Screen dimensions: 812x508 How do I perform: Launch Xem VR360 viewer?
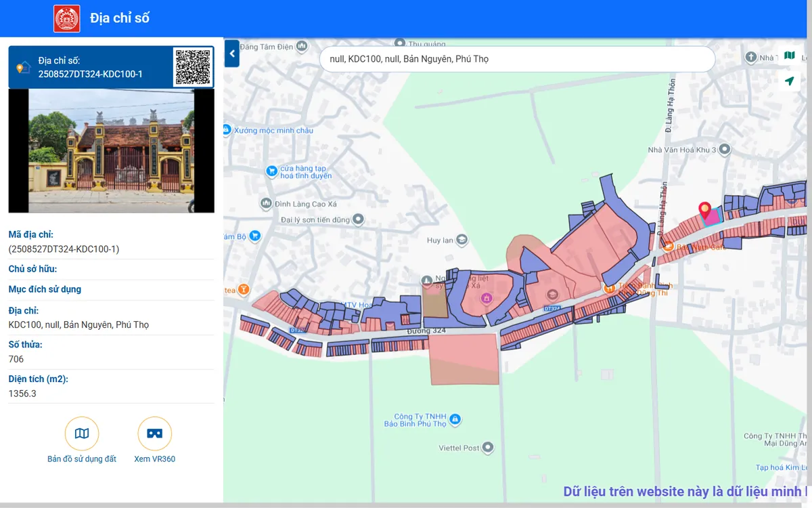[154, 433]
